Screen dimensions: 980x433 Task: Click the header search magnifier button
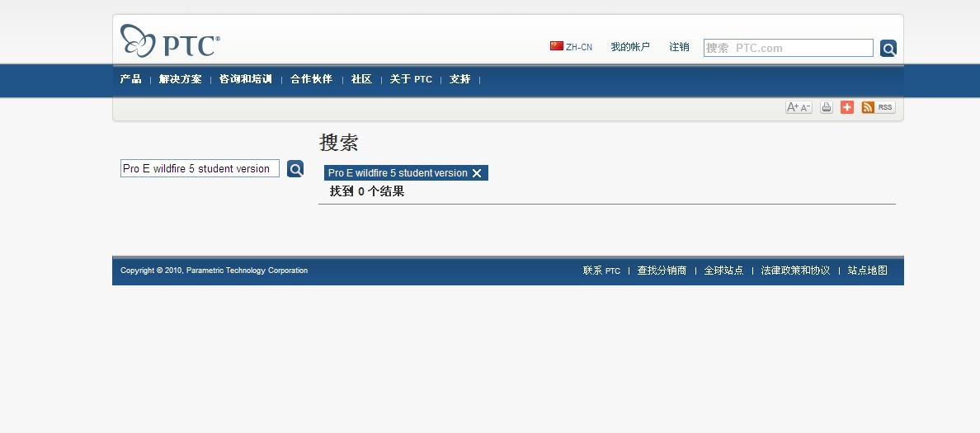click(x=888, y=48)
